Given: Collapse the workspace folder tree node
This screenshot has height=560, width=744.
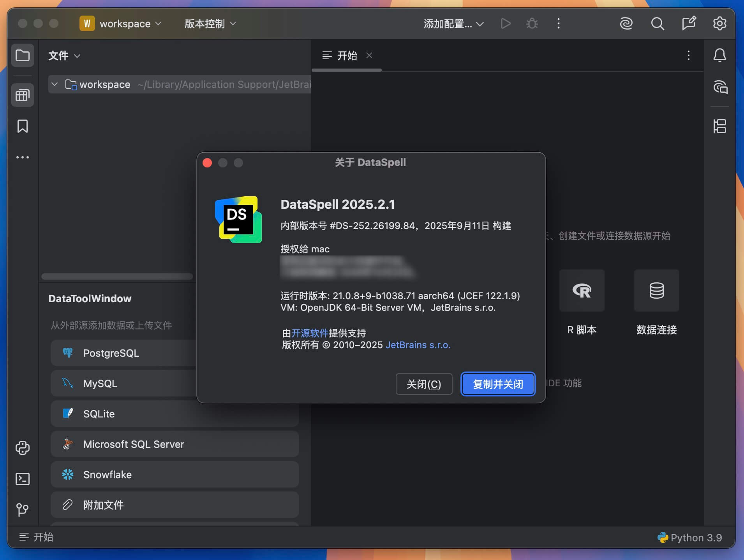Looking at the screenshot, I should tap(55, 85).
